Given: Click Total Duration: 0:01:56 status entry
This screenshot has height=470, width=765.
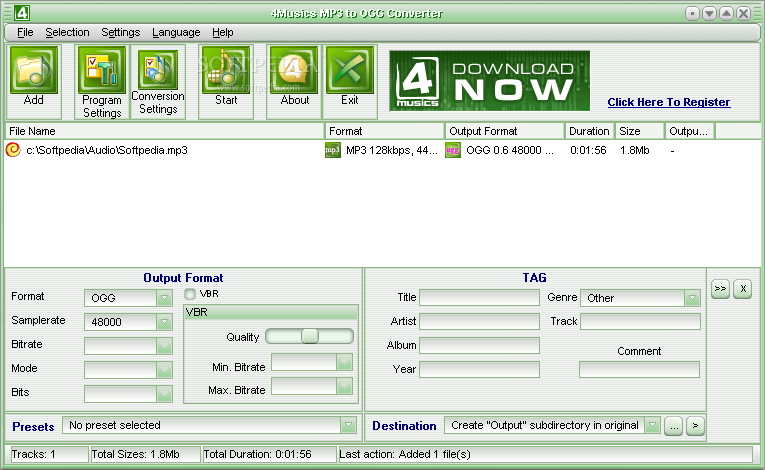Looking at the screenshot, I should coord(269,454).
